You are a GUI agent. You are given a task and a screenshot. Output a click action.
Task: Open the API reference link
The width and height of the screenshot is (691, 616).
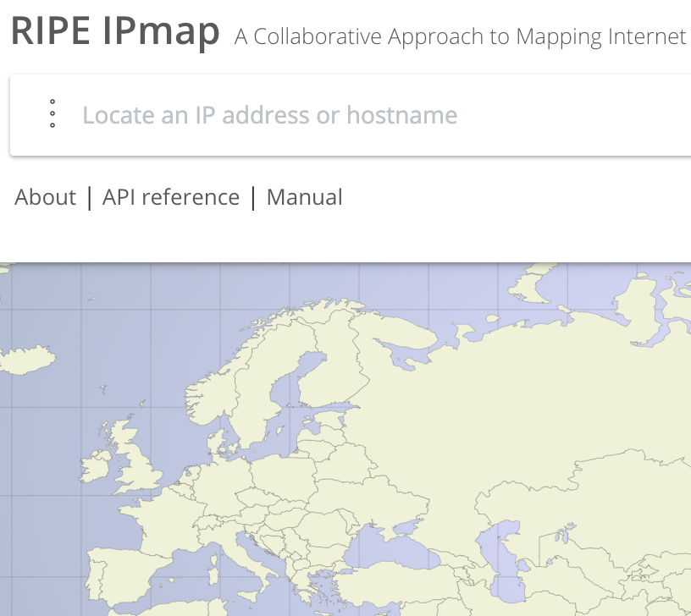coord(171,197)
